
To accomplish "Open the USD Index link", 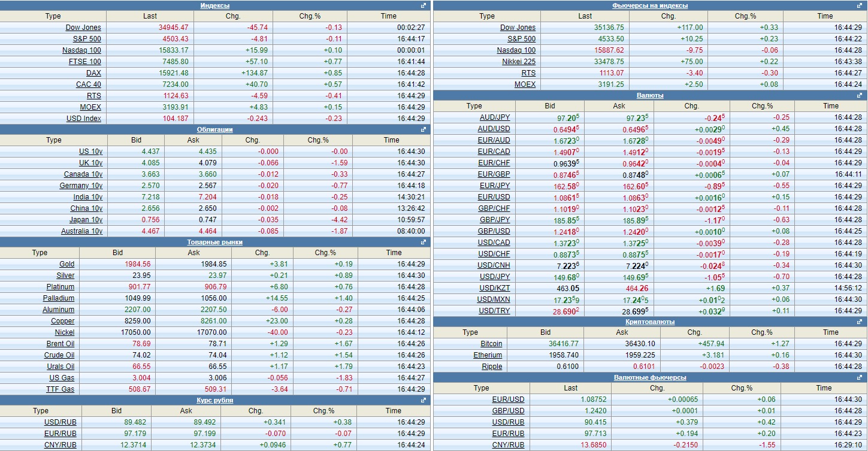I will pos(83,119).
